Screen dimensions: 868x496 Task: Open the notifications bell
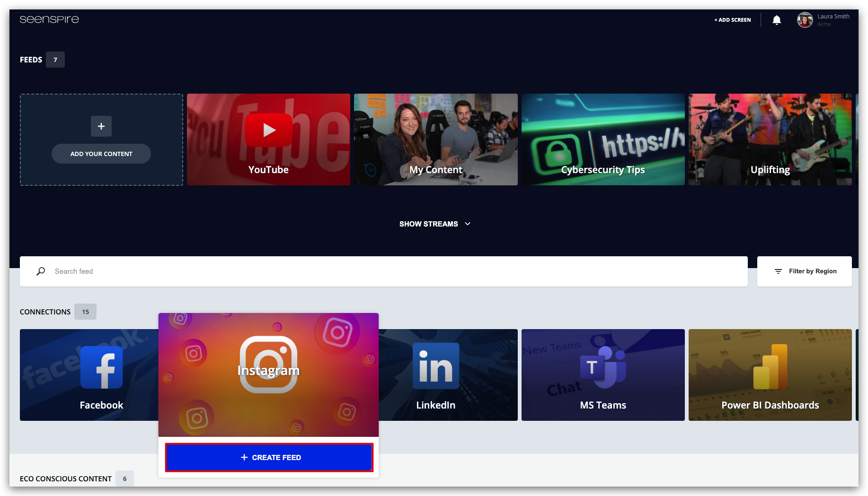coord(777,20)
